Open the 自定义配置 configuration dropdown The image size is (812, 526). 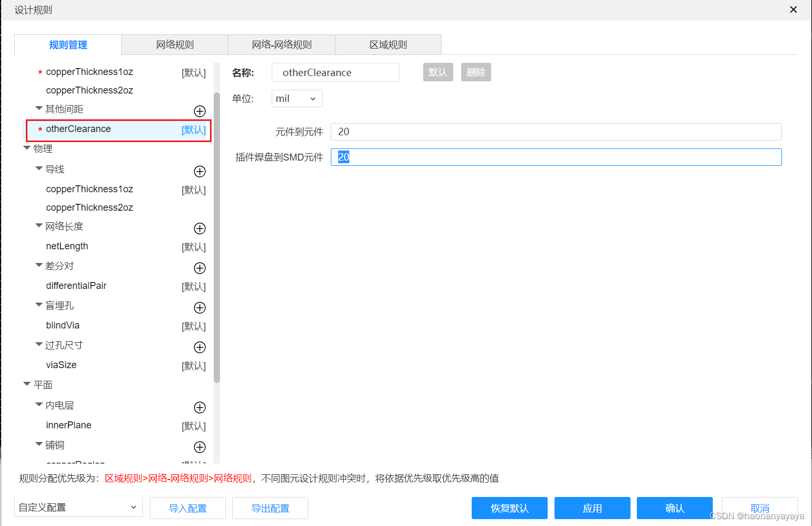coord(79,508)
